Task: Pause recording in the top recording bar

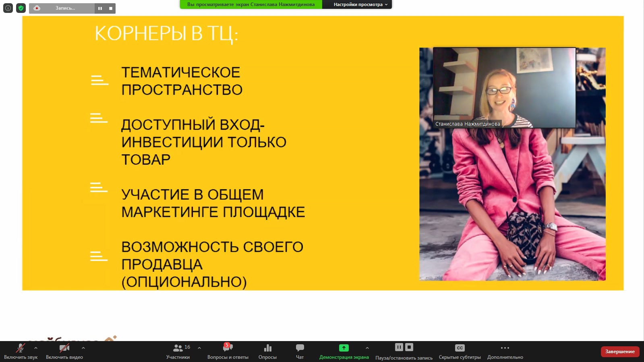Action: point(100,8)
